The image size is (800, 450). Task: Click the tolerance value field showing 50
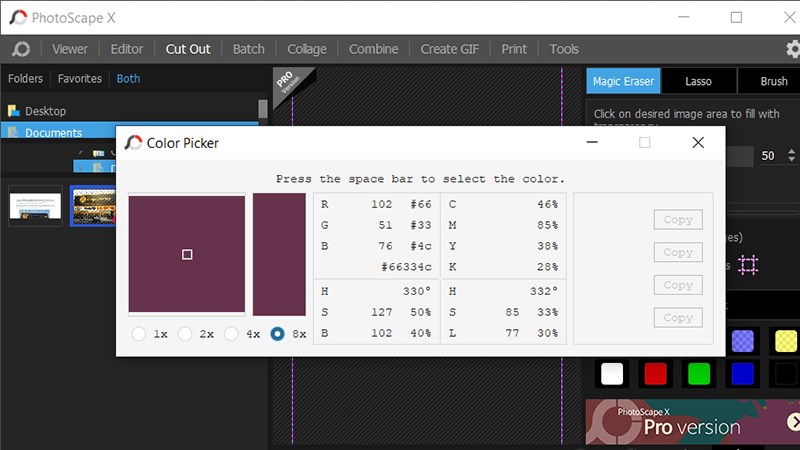[768, 156]
